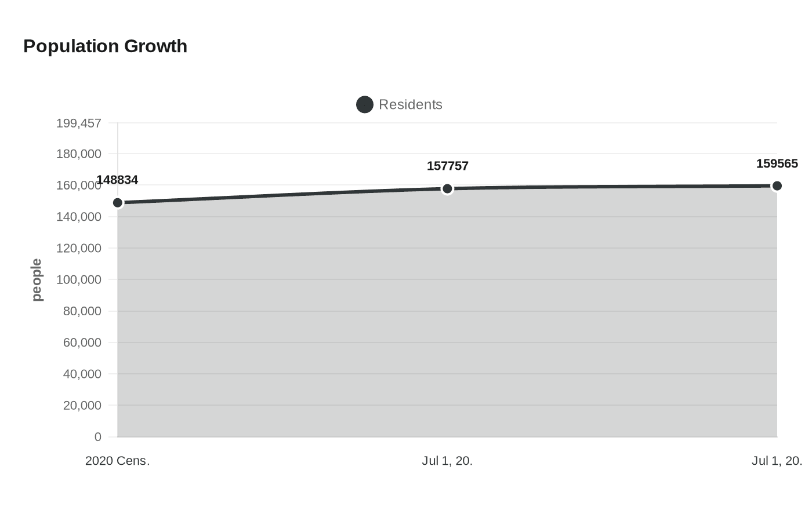Click the data point marker for 157757

pyautogui.click(x=447, y=189)
